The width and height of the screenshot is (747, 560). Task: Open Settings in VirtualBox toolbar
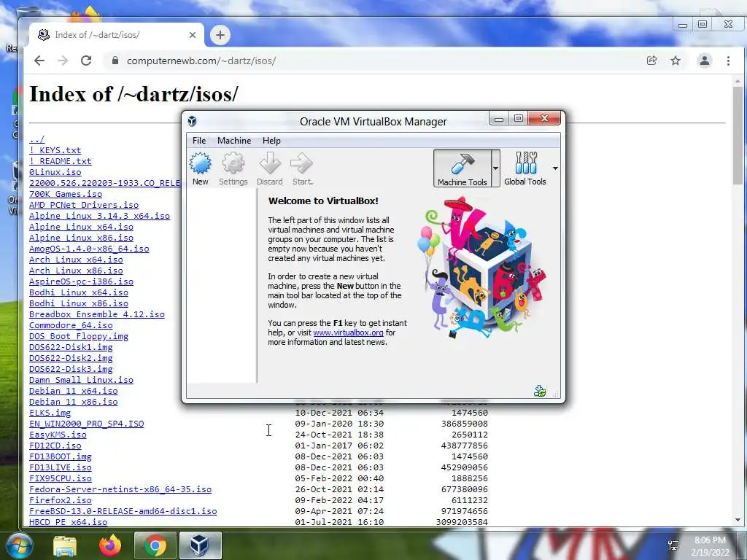tap(233, 168)
